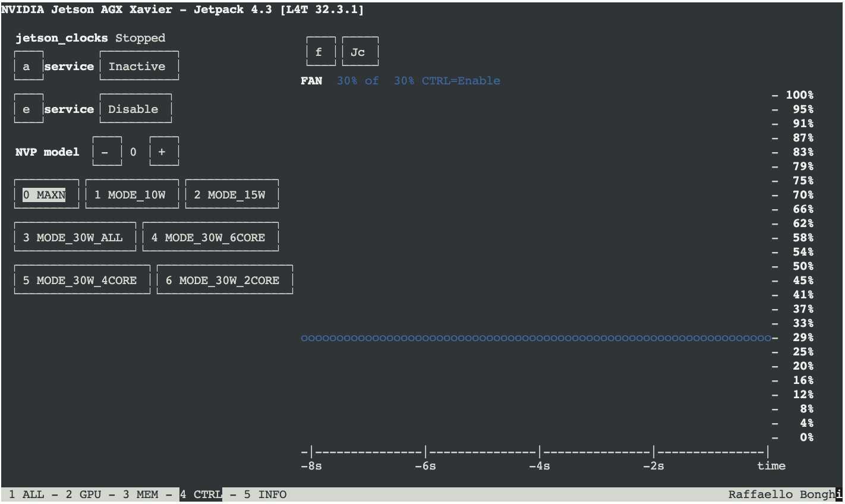Select the 3 MODE_30W_ALL power mode
The image size is (845, 504).
pyautogui.click(x=75, y=237)
